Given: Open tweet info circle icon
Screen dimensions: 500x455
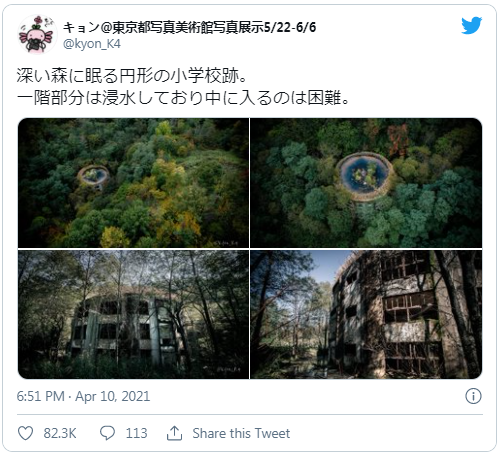Looking at the screenshot, I should pyautogui.click(x=473, y=396).
